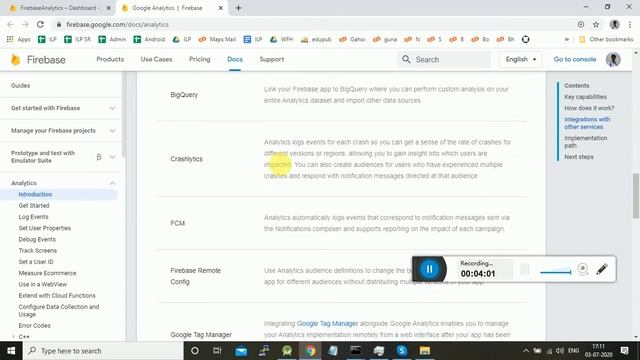Collapse the Analytics section
640x360 pixels.
coord(112,183)
